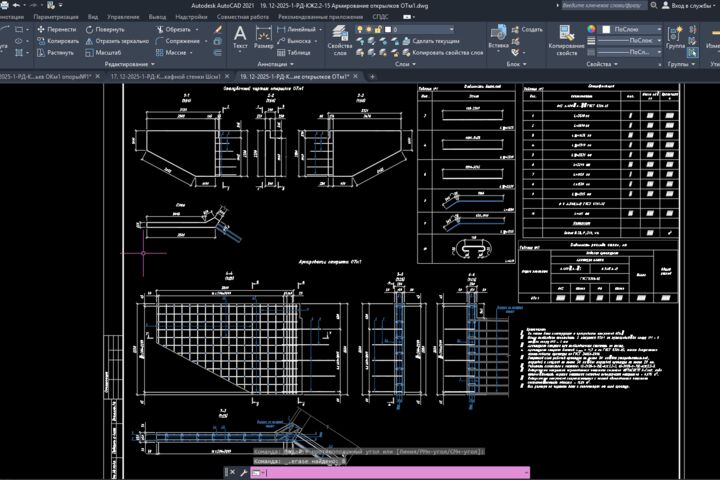Image resolution: width=720 pixels, height=480 pixels.
Task: Click the white layer color swatch
Action: click(x=388, y=29)
